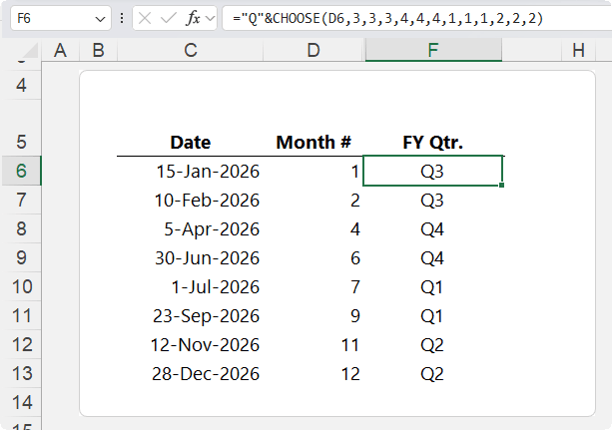Select row 13 header
The height and width of the screenshot is (430, 612).
21,373
